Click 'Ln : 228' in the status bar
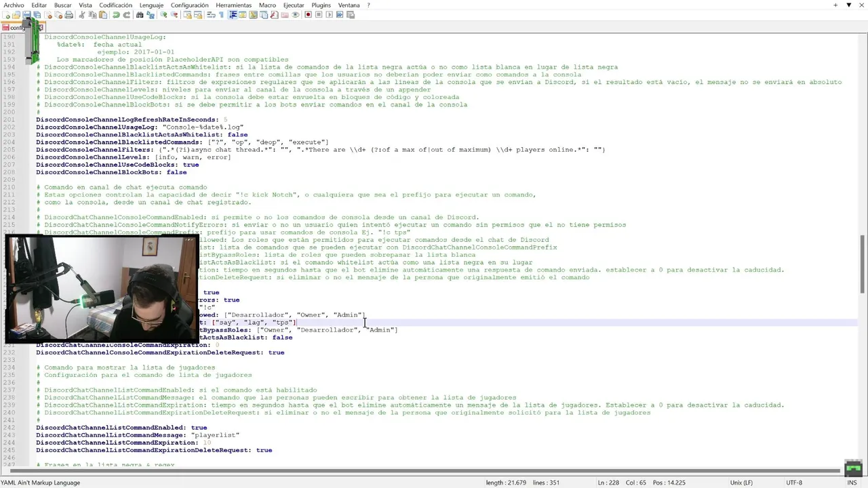The width and height of the screenshot is (868, 488). coord(610,483)
